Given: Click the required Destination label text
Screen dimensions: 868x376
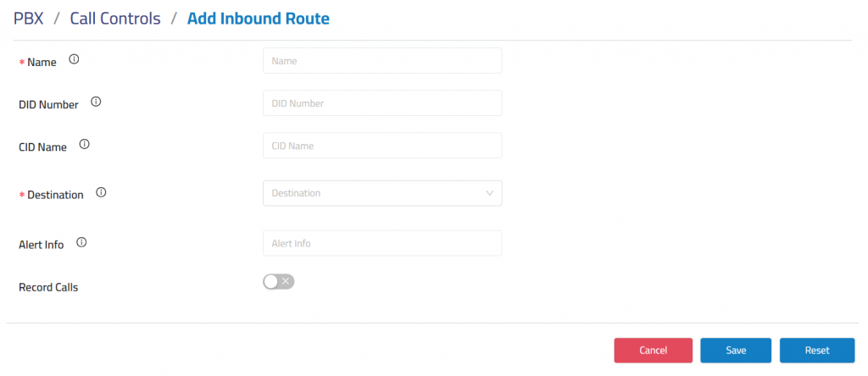Looking at the screenshot, I should [55, 195].
